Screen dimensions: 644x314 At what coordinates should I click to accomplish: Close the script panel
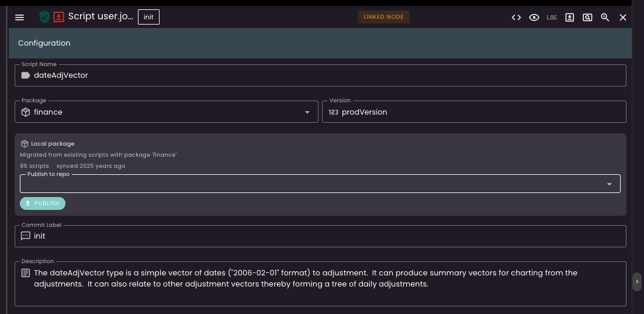(623, 18)
